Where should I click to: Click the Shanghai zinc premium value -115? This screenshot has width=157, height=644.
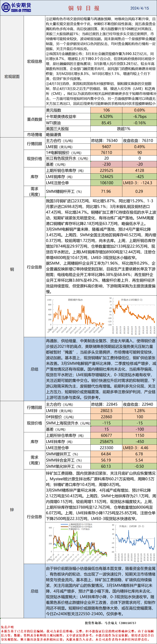(x=106, y=423)
